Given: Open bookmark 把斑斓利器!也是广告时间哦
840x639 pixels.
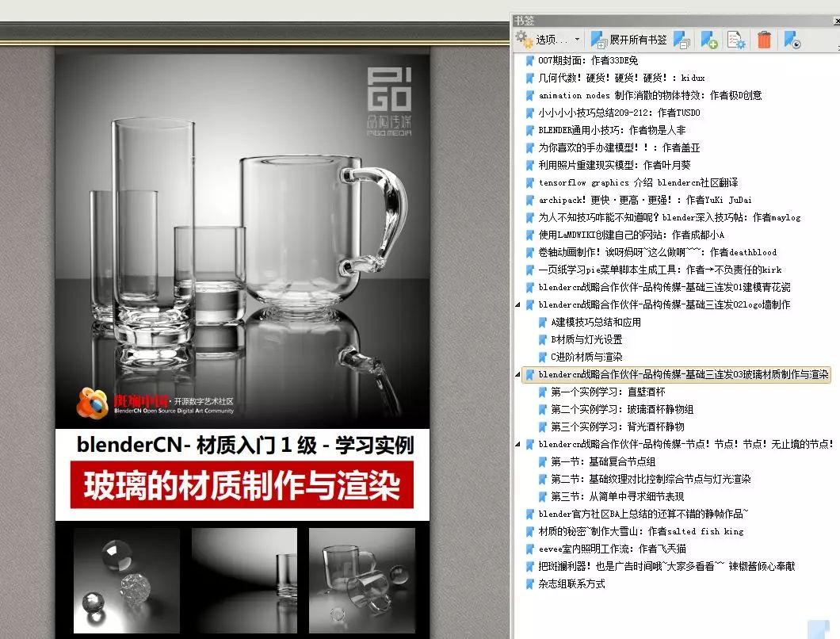Looking at the screenshot, I should point(666,566).
